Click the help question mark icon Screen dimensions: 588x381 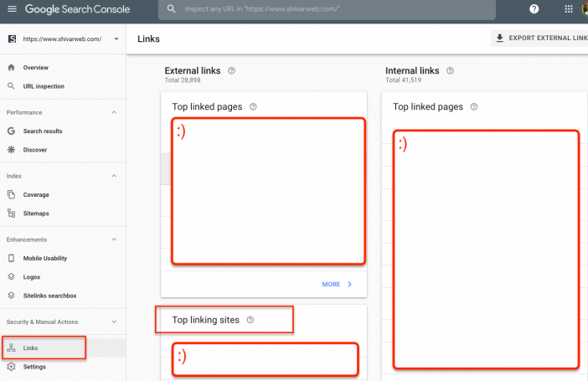click(x=534, y=9)
